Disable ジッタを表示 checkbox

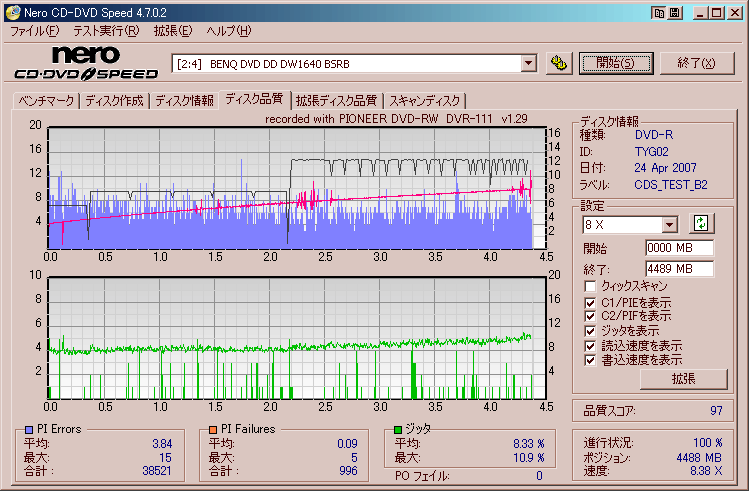590,331
